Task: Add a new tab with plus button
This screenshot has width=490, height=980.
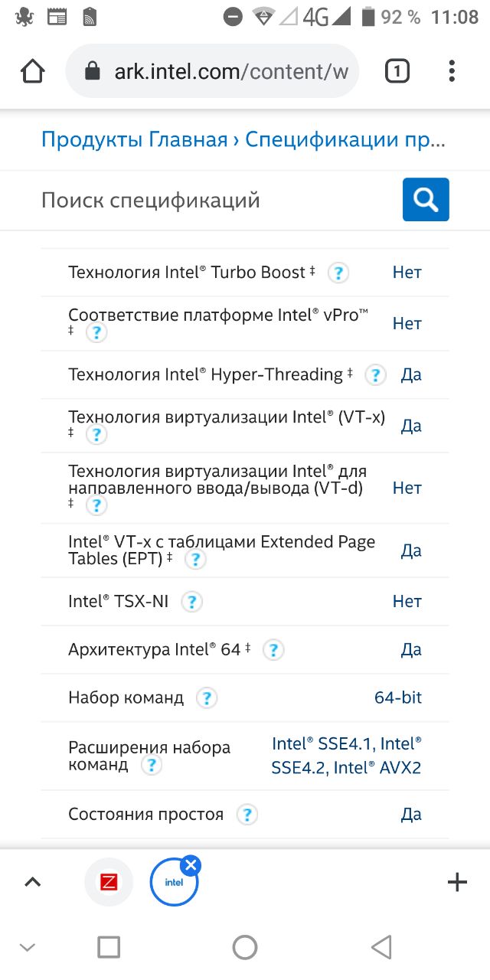Action: tap(457, 882)
